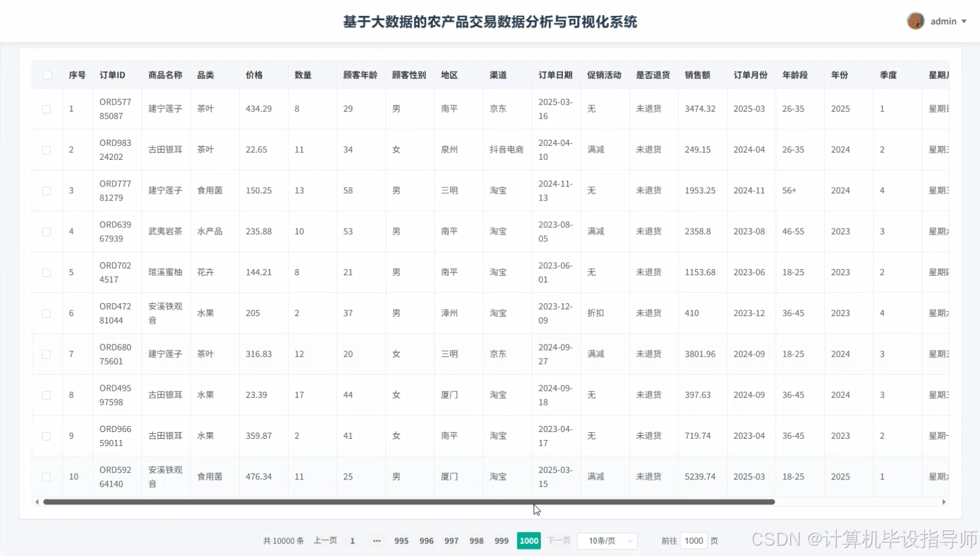Click the 上一页 previous page button
Viewport: 980px width, 556px height.
pyautogui.click(x=325, y=540)
